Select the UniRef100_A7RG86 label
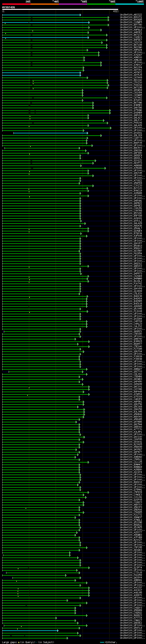This screenshot has height=644, width=146. 131,168
